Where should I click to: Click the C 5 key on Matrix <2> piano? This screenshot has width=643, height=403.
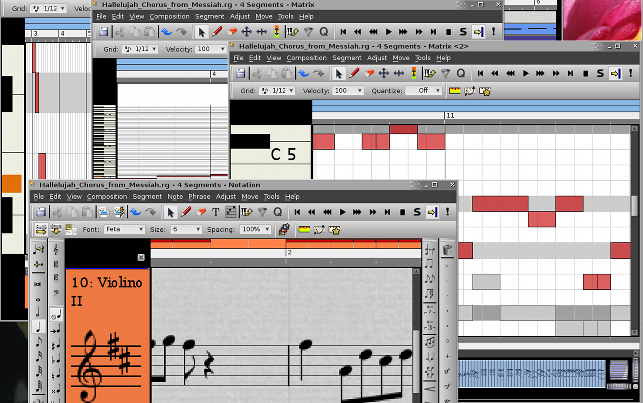271,154
